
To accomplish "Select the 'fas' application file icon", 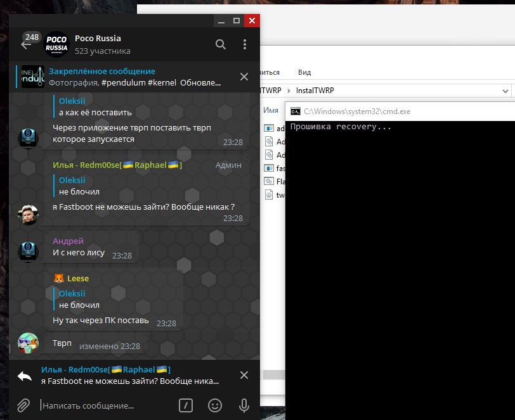I will pos(269,168).
